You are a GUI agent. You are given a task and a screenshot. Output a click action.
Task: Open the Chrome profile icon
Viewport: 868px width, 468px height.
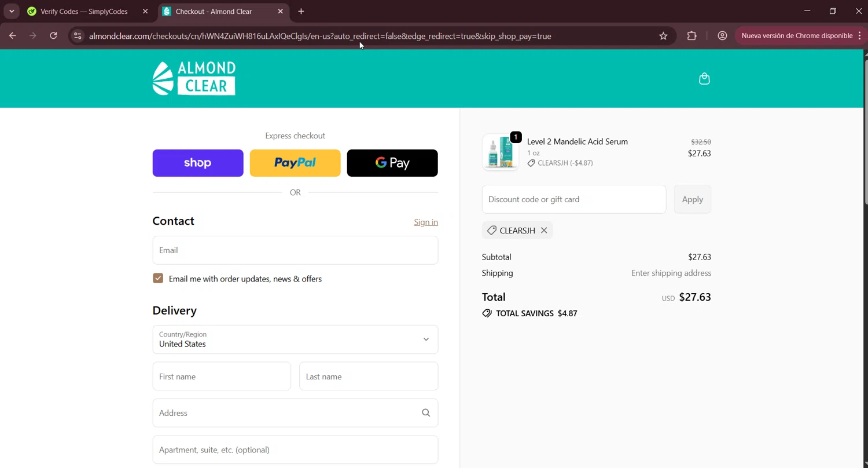point(722,36)
